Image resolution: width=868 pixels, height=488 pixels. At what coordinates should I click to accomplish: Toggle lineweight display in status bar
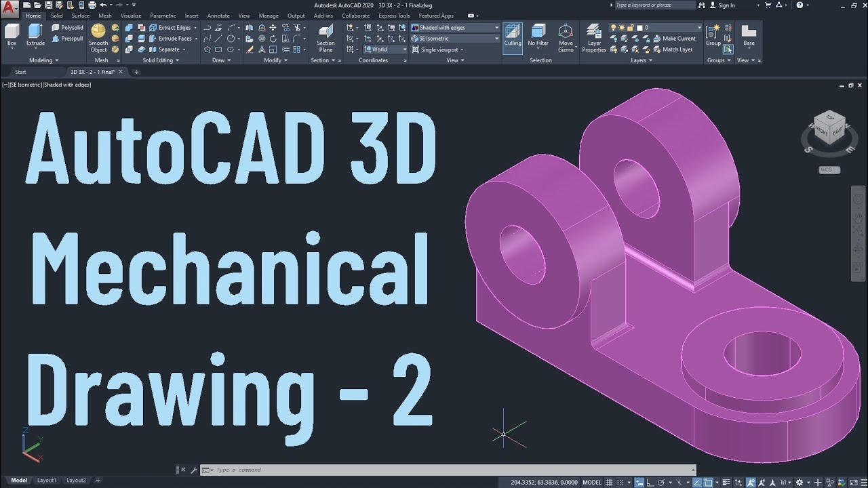[x=726, y=482]
